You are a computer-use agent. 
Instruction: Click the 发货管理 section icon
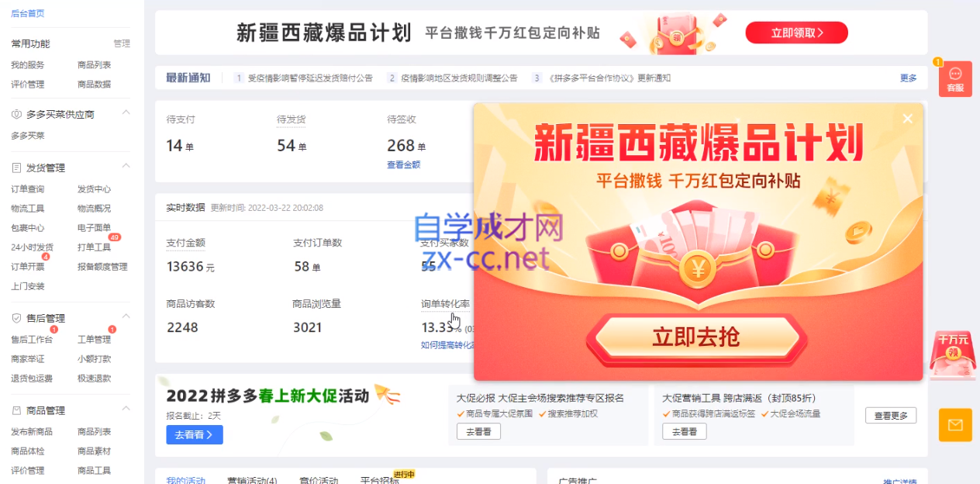pos(16,168)
